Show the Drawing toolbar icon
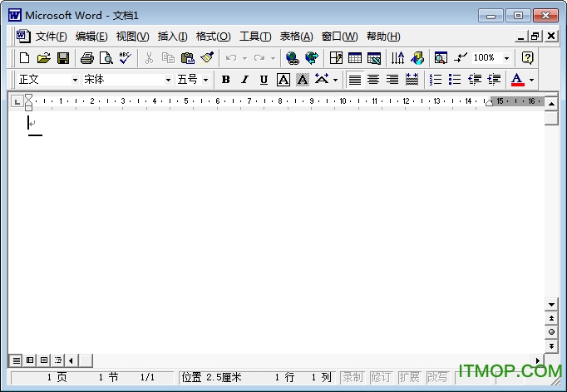Viewport: 567px width, 392px height. pos(417,58)
